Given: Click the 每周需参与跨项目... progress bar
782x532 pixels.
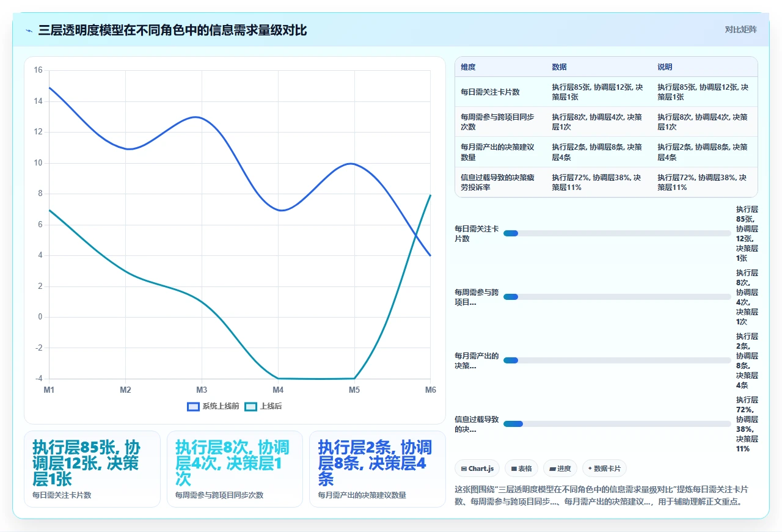Looking at the screenshot, I should click(617, 297).
